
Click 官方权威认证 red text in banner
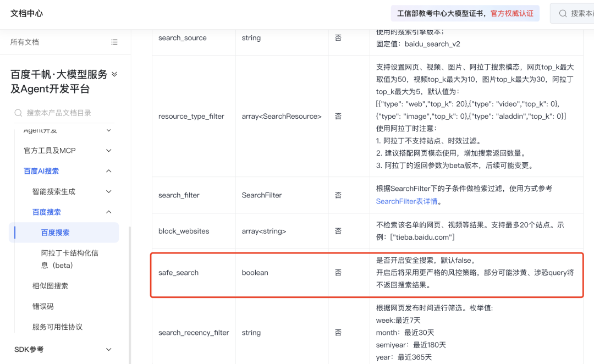[x=512, y=14]
